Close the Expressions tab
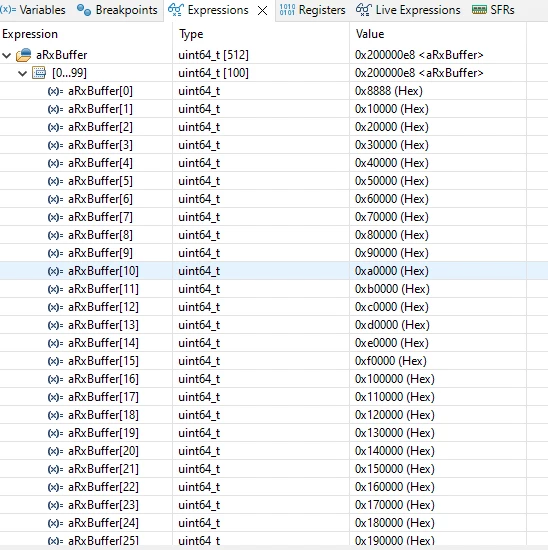 point(262,11)
